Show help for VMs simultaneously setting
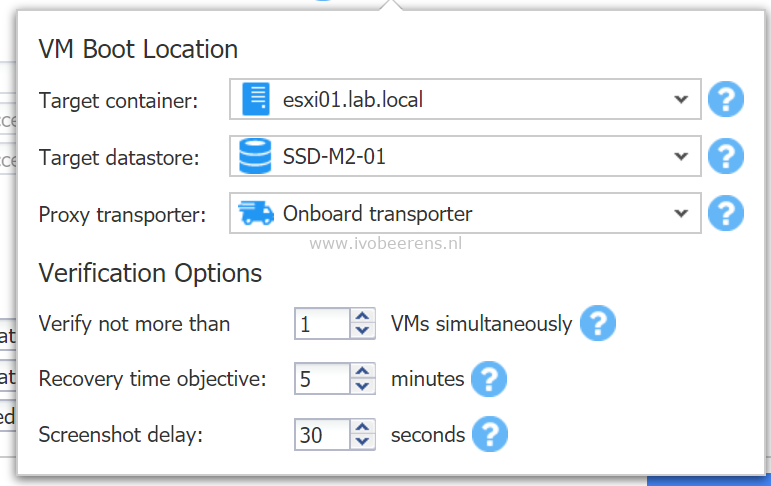 (598, 323)
